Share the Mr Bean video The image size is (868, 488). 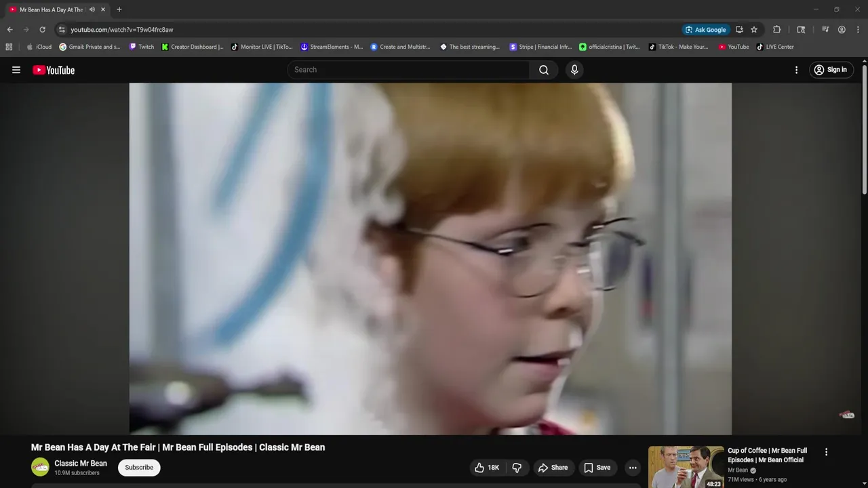click(553, 468)
